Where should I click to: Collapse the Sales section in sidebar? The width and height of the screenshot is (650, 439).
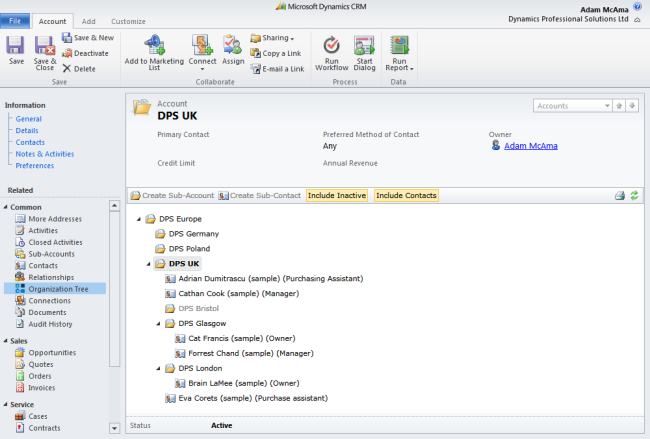coord(5,341)
